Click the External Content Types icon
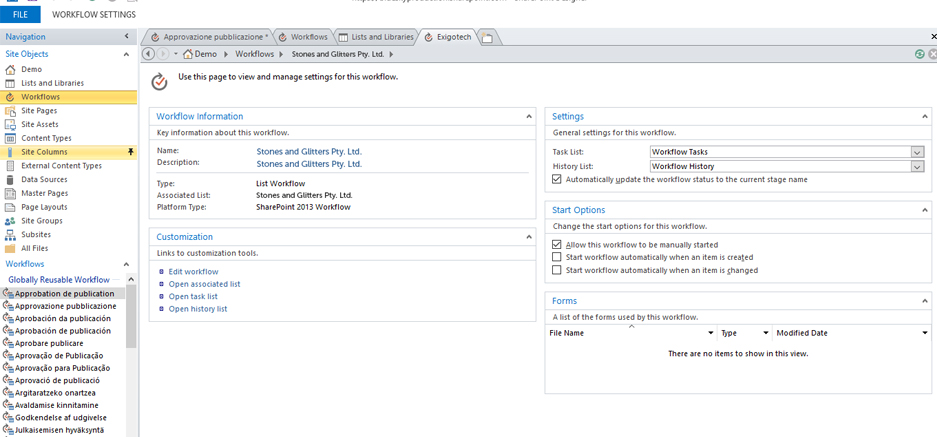This screenshot has height=437, width=937. pos(10,166)
